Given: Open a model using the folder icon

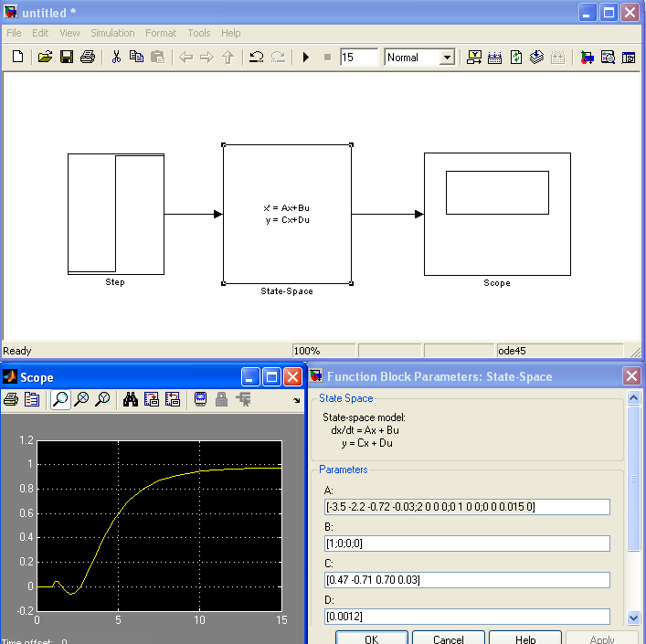Looking at the screenshot, I should click(45, 57).
